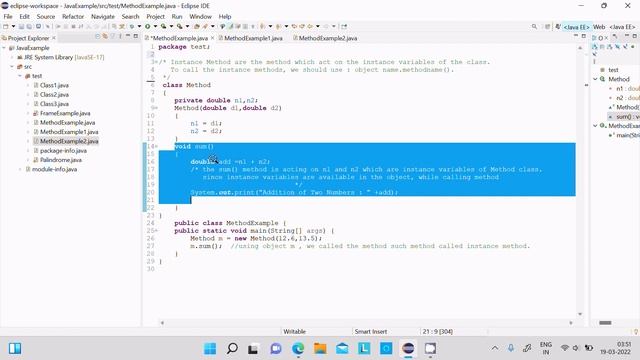Open Windows Widgets panel
The width and height of the screenshot is (640, 360).
pyautogui.click(x=15, y=349)
